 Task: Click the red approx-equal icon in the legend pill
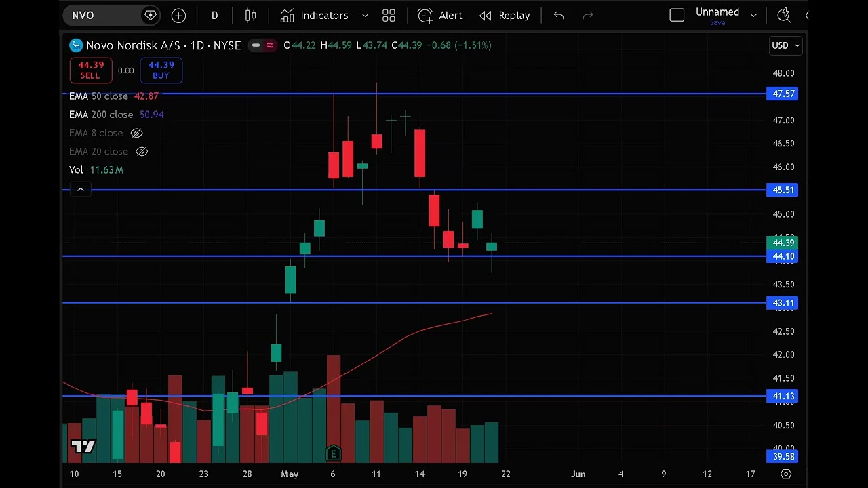point(269,45)
